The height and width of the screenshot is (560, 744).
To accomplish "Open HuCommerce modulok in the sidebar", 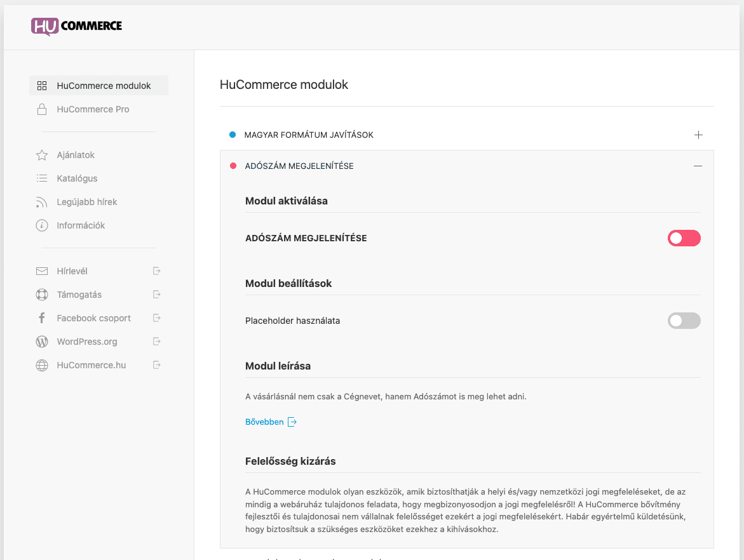I will [98, 86].
